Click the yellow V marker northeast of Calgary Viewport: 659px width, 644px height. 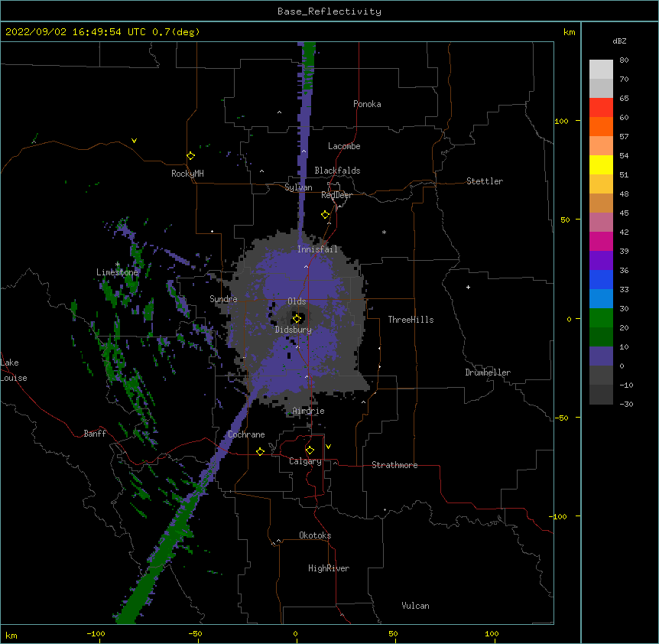coord(328,447)
